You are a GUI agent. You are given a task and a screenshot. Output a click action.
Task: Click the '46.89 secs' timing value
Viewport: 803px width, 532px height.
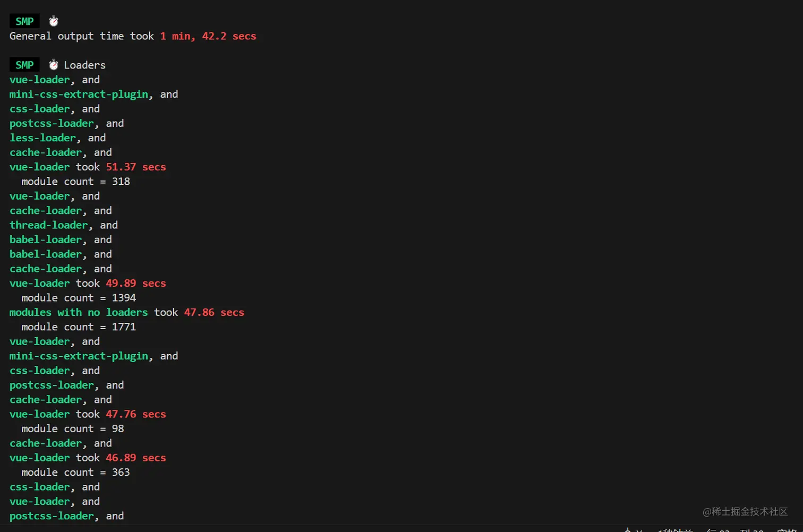coord(136,458)
